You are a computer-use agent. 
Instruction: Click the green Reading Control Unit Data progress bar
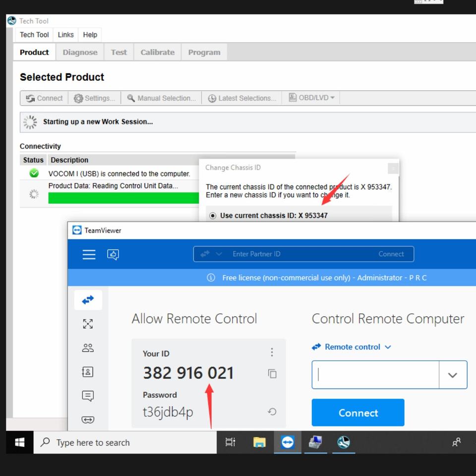coord(123,198)
